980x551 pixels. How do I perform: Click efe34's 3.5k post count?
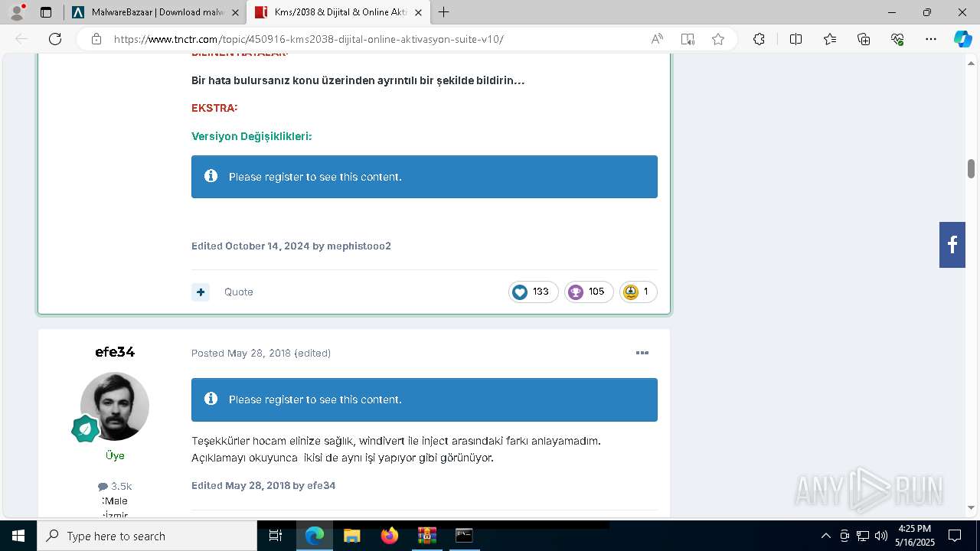115,486
